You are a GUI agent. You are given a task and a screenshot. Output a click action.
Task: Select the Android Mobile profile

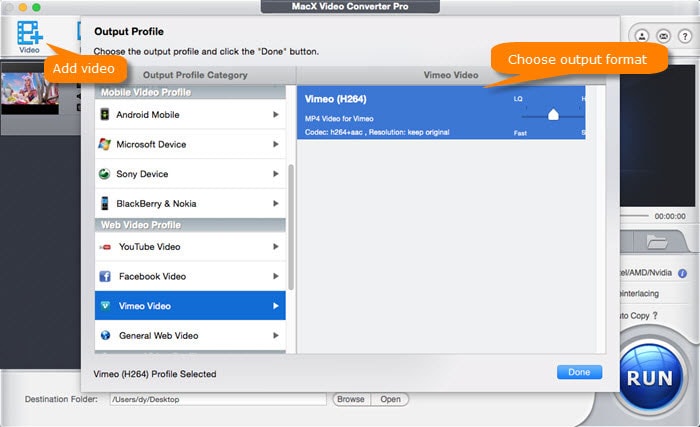(190, 114)
